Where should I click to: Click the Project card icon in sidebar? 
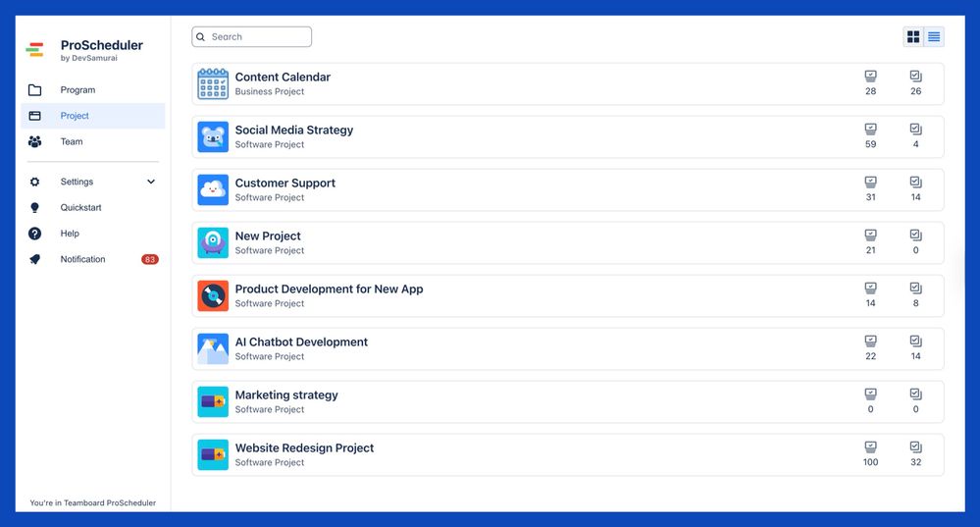(x=35, y=116)
